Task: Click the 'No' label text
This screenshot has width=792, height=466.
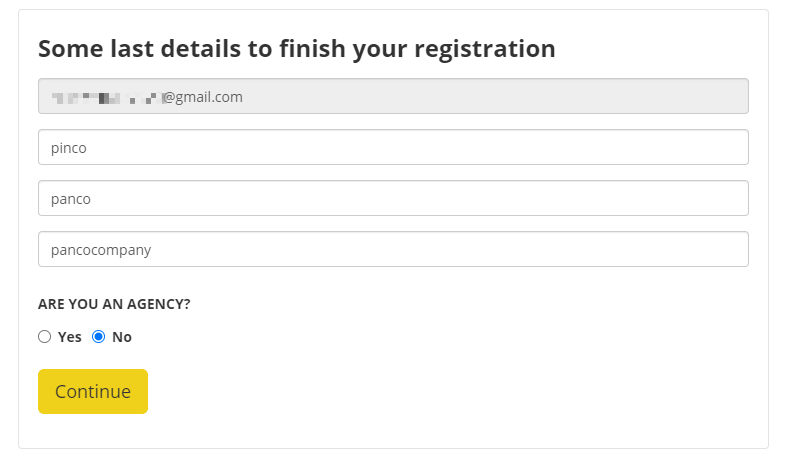Action: tap(122, 337)
